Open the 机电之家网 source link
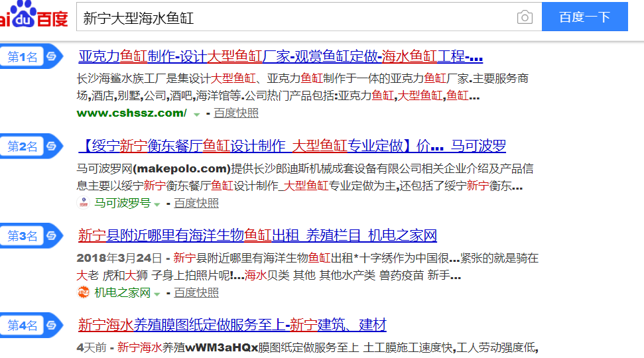This screenshot has width=644, height=358. click(123, 292)
